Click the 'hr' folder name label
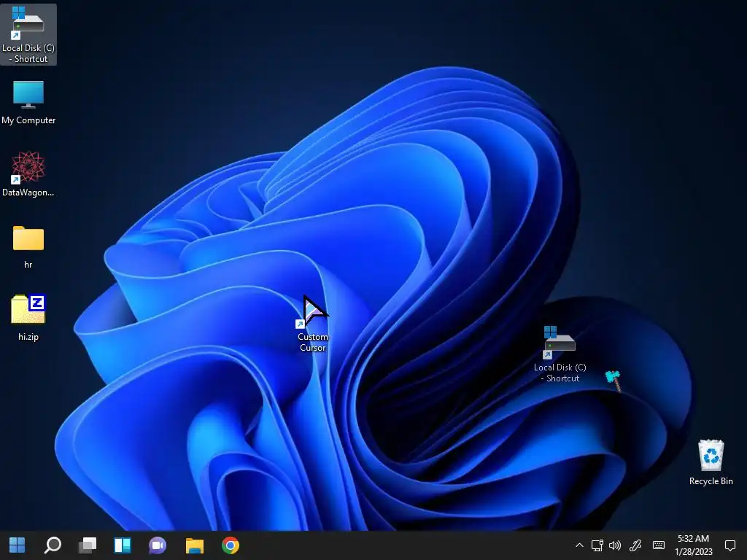 point(28,265)
